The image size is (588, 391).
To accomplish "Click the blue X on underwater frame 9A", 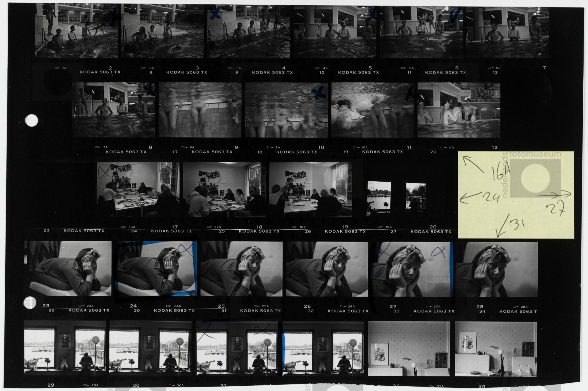I will tap(319, 93).
